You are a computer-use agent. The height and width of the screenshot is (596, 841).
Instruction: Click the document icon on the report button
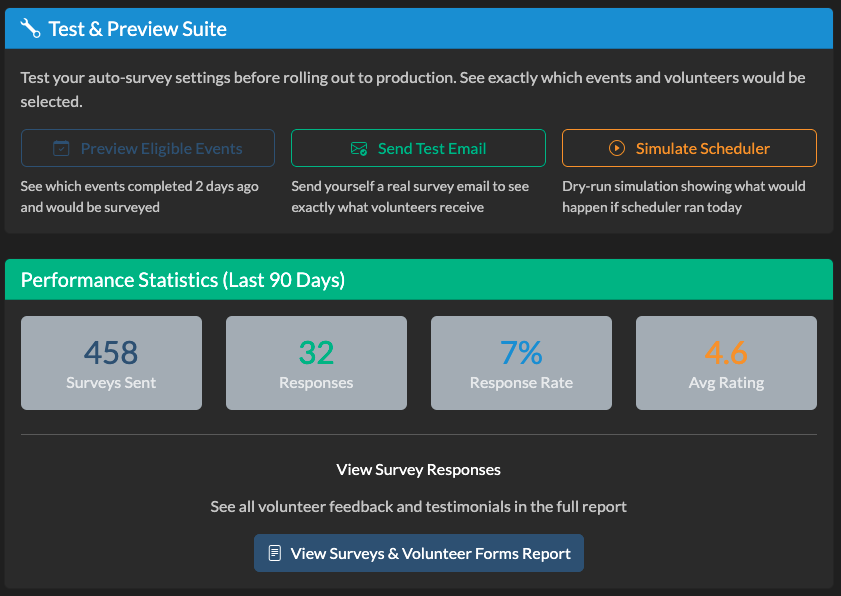(x=275, y=553)
